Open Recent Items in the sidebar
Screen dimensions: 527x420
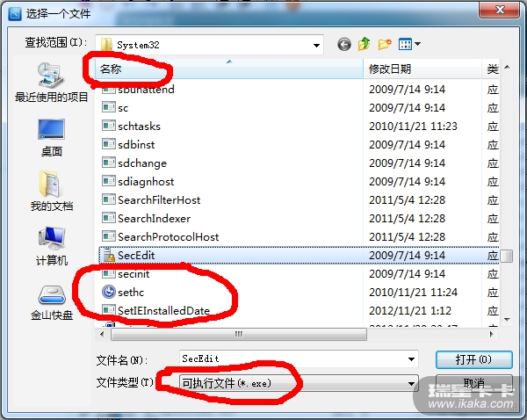[51, 83]
